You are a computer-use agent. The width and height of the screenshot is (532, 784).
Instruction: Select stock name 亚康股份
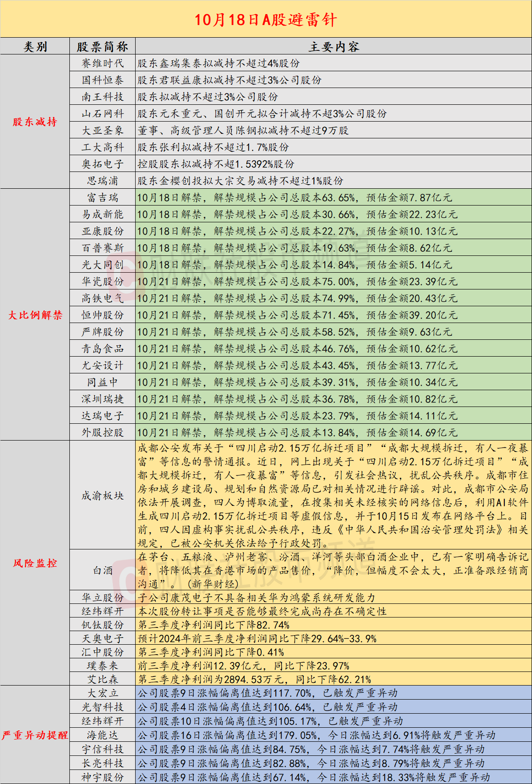[x=102, y=231]
